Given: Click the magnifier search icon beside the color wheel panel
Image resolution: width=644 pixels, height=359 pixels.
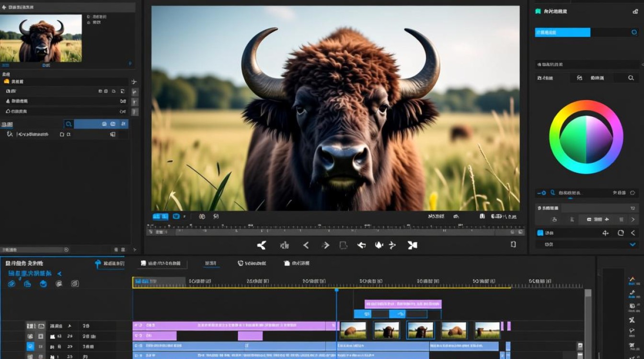Looking at the screenshot, I should [x=631, y=78].
